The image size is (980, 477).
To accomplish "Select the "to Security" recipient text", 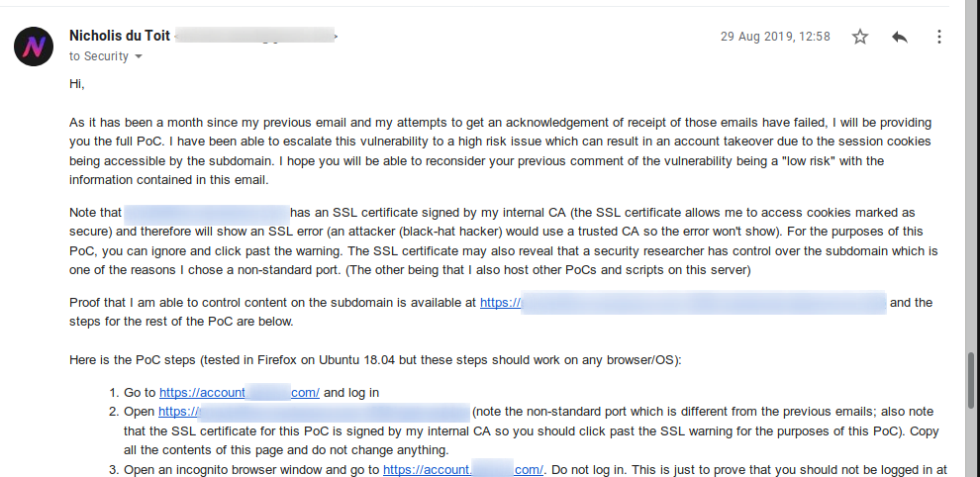I will (x=99, y=56).
